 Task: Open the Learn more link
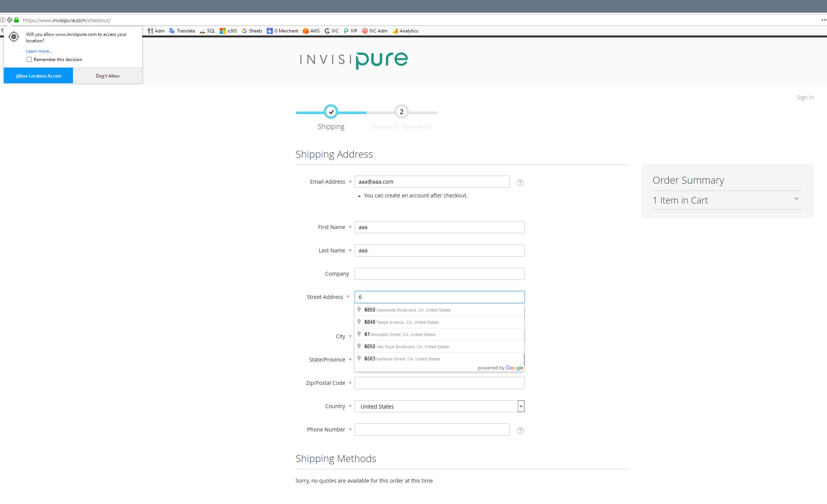pyautogui.click(x=39, y=51)
